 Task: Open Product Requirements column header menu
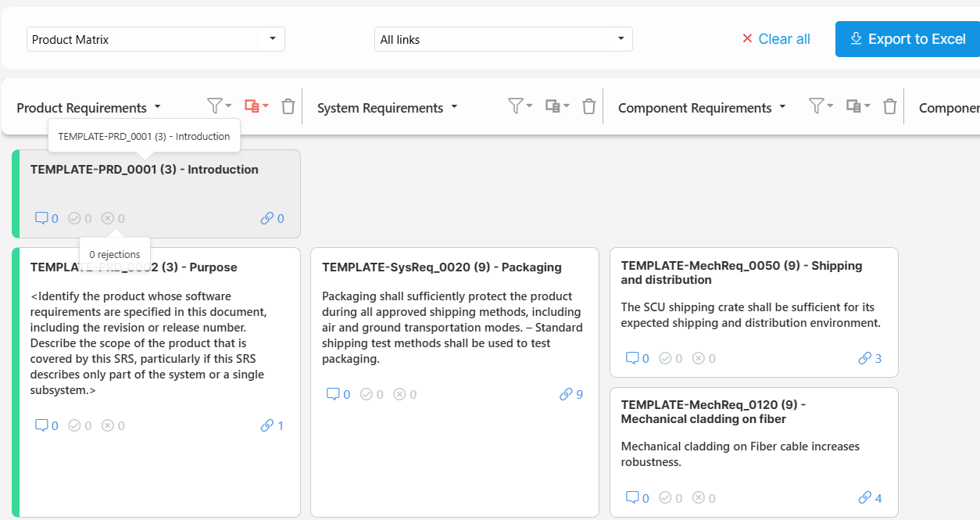pyautogui.click(x=88, y=108)
